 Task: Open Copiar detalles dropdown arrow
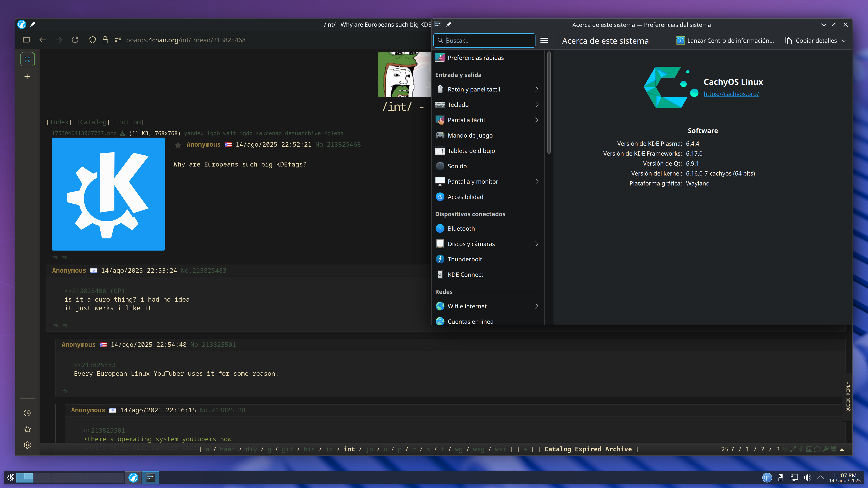844,40
